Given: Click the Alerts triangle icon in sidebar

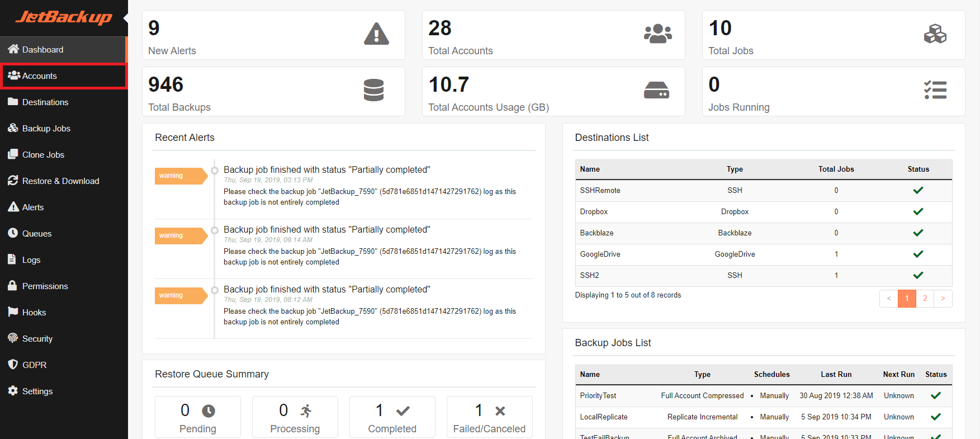Looking at the screenshot, I should coord(13,207).
